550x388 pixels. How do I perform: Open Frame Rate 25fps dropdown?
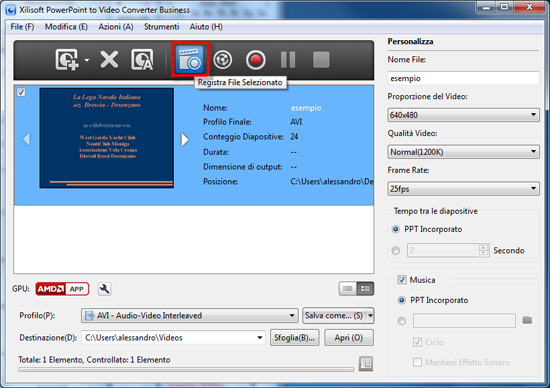[463, 189]
